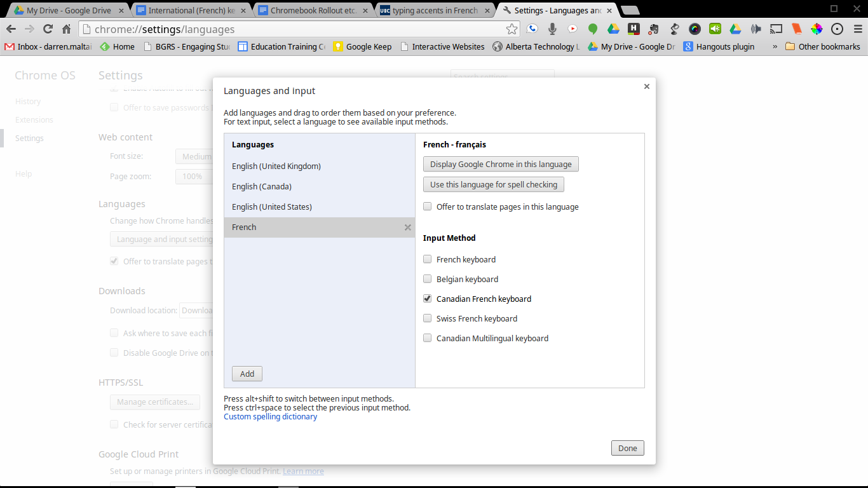Click the circle-with-dot extension icon
The image size is (868, 488).
837,29
